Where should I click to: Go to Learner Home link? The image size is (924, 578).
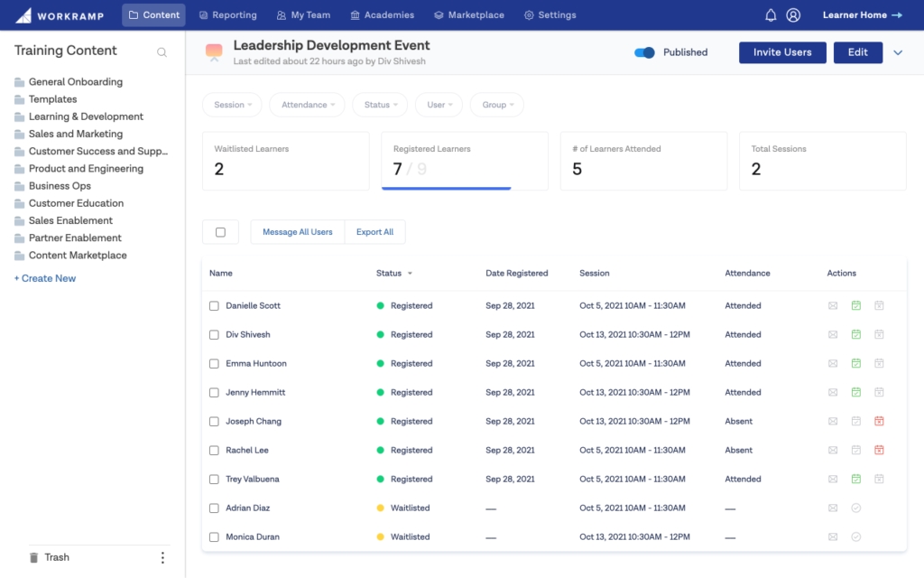click(862, 15)
